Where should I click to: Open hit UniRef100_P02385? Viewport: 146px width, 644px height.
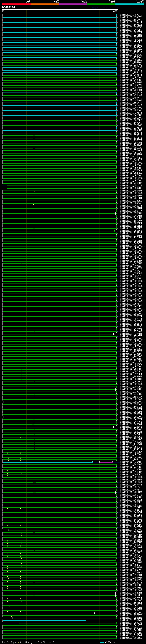point(131,357)
